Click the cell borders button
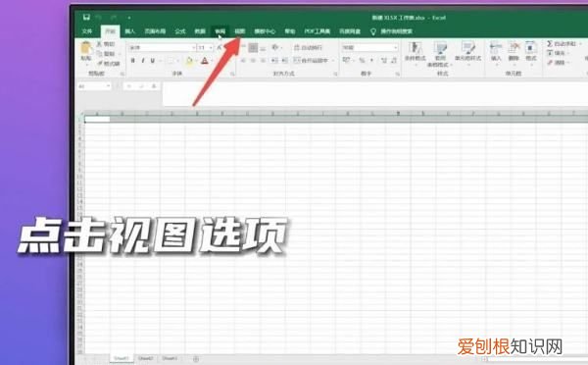This screenshot has height=365, width=588. pyautogui.click(x=171, y=61)
